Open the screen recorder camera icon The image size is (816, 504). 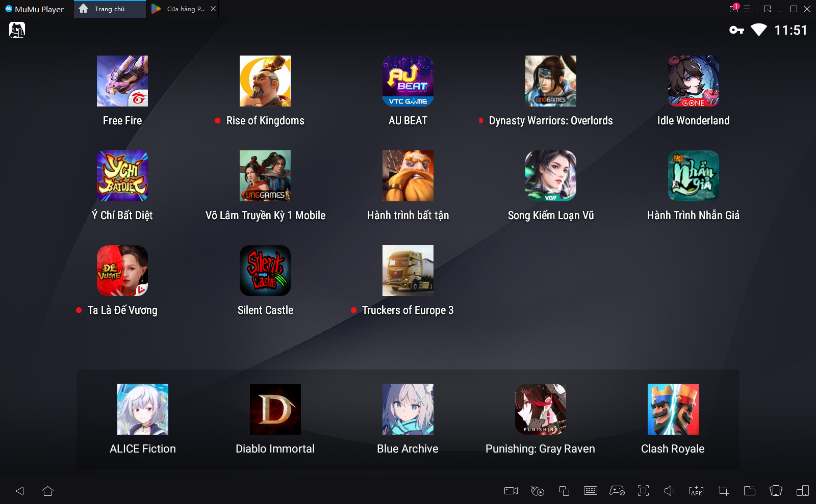[x=511, y=491]
